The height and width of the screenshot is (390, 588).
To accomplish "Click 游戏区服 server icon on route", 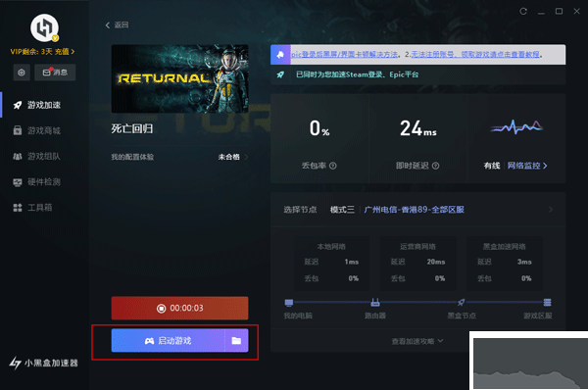I will coord(548,302).
